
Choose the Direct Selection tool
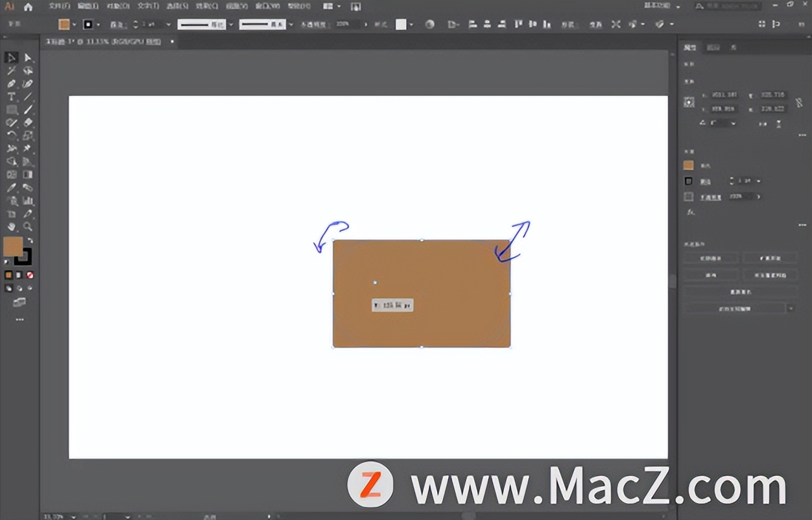[27, 58]
